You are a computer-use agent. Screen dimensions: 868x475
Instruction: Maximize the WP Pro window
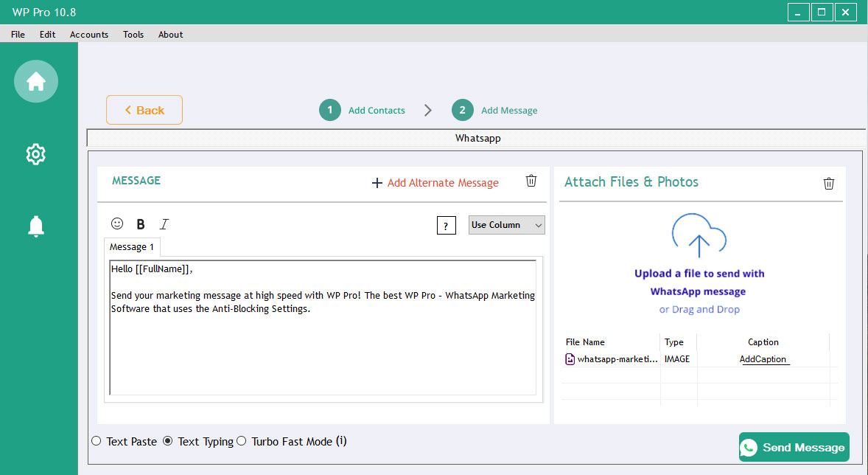tap(822, 13)
